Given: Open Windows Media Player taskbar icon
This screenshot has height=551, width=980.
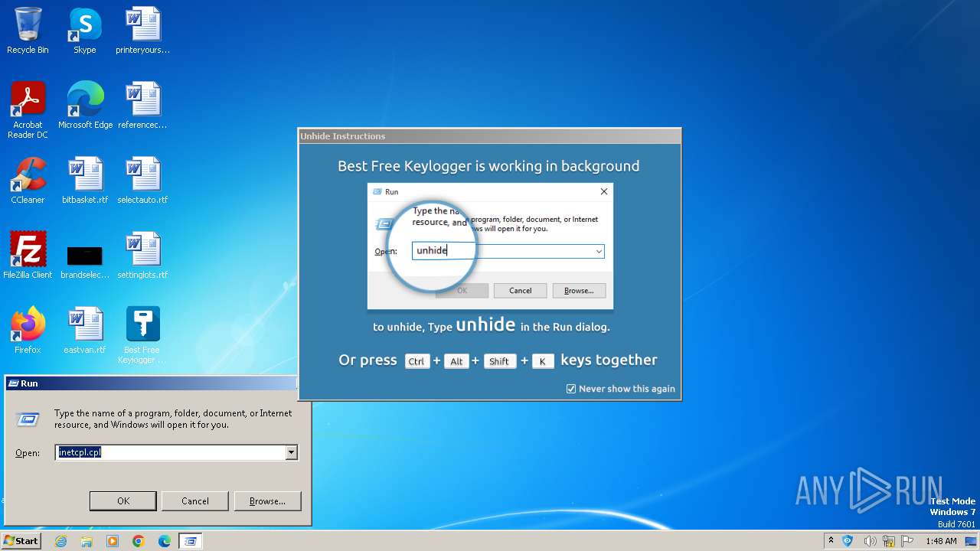Looking at the screenshot, I should point(113,541).
